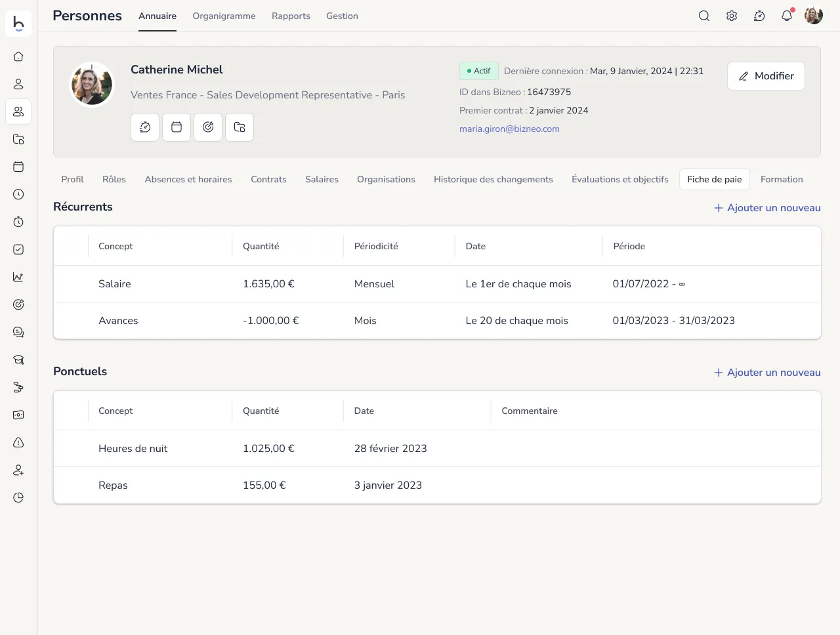
Task: Click the Modifier button
Action: [x=766, y=76]
